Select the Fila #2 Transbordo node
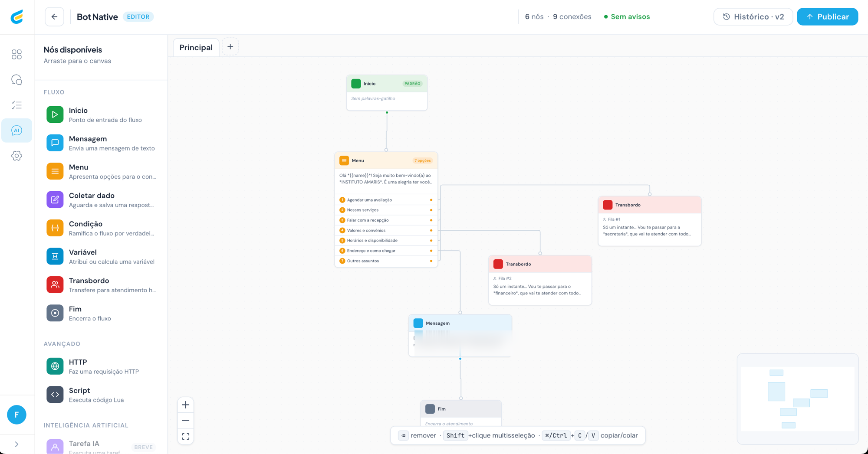The height and width of the screenshot is (454, 868). 540,280
